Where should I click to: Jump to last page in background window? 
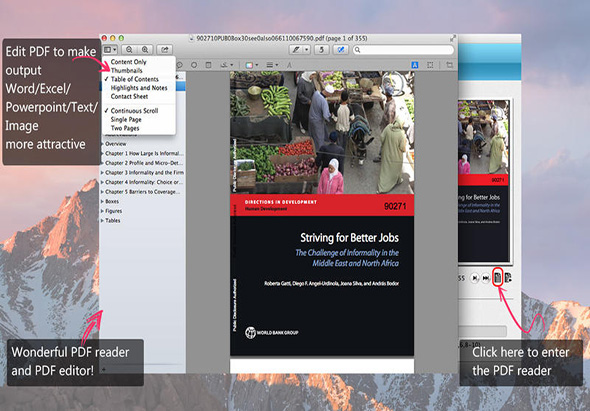(486, 278)
